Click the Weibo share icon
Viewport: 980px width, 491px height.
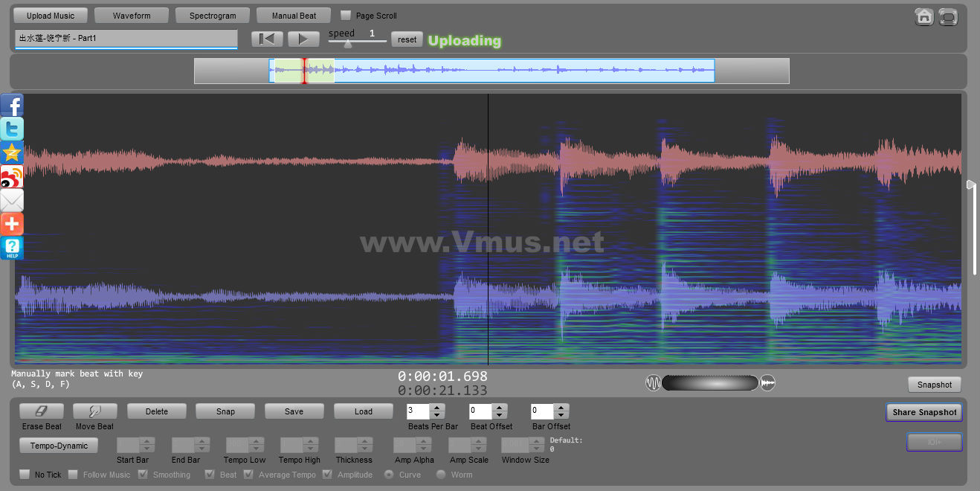pos(12,176)
